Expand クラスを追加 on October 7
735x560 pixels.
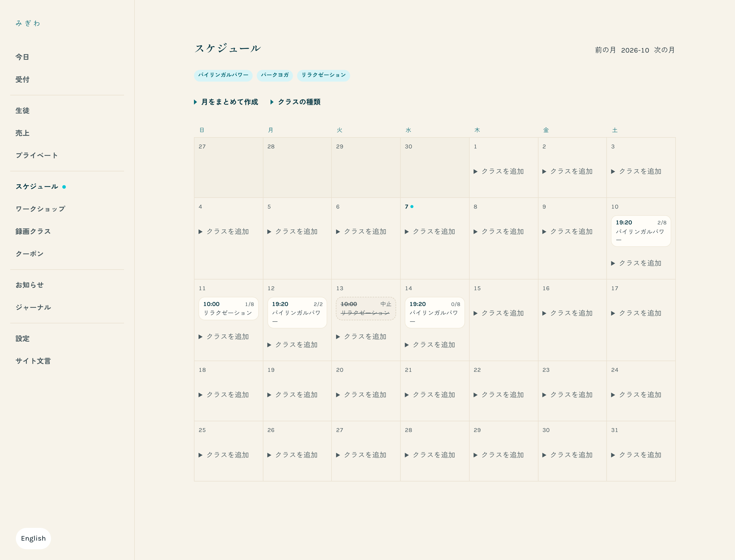tap(430, 232)
